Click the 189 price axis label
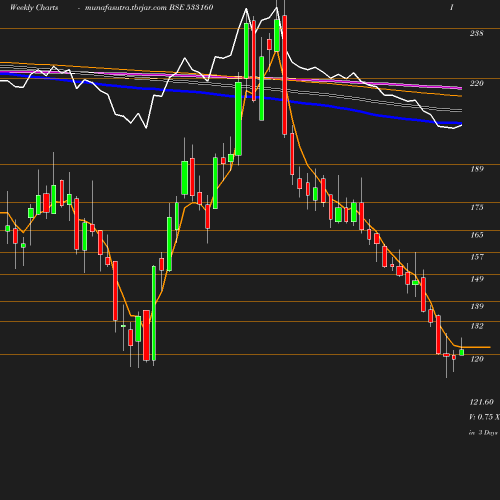 click(x=477, y=169)
